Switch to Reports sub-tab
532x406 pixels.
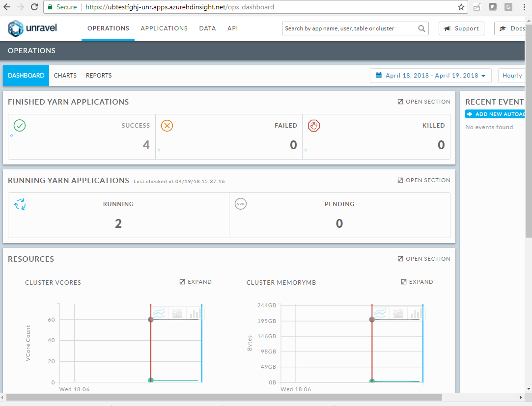(x=99, y=75)
